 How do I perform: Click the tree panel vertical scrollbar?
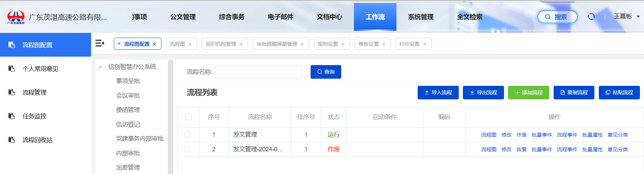171,117
